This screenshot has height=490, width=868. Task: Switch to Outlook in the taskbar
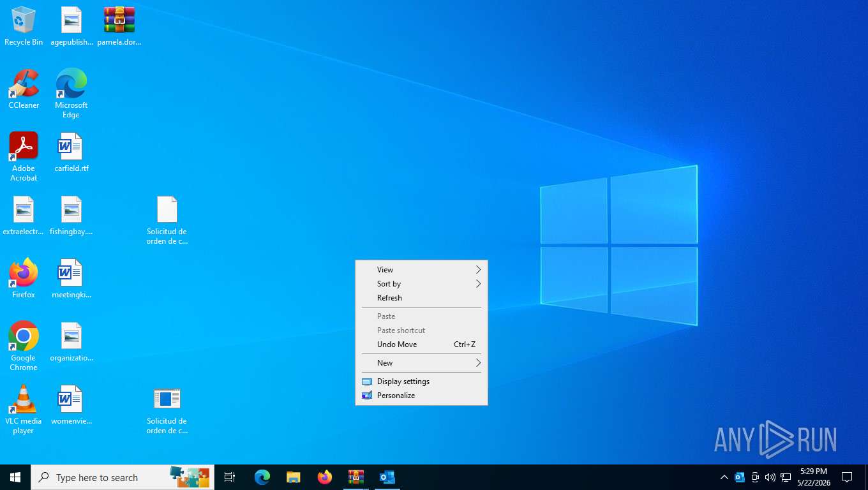[x=387, y=477]
